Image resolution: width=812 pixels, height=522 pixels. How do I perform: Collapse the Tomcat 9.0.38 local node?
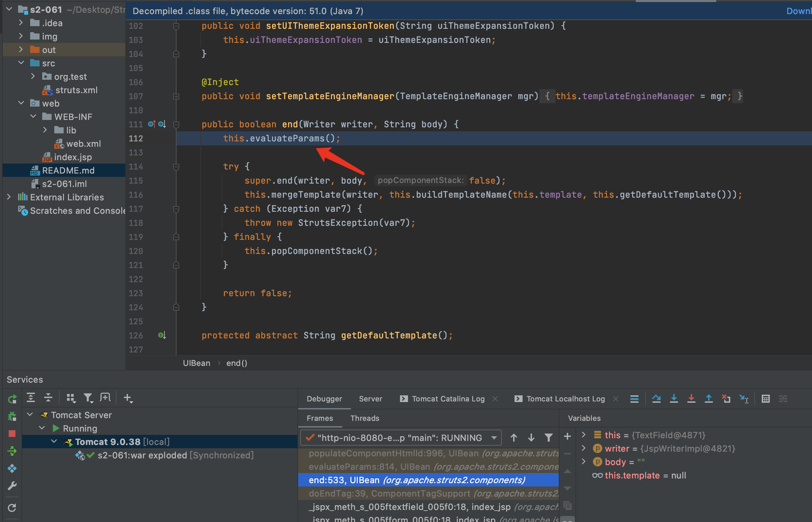(54, 441)
